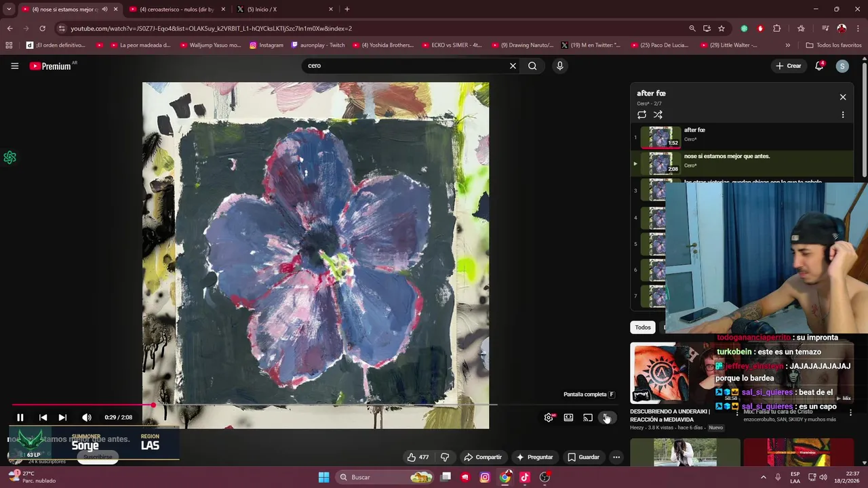This screenshot has width=868, height=488.
Task: Switch to theater mode
Action: (x=568, y=418)
